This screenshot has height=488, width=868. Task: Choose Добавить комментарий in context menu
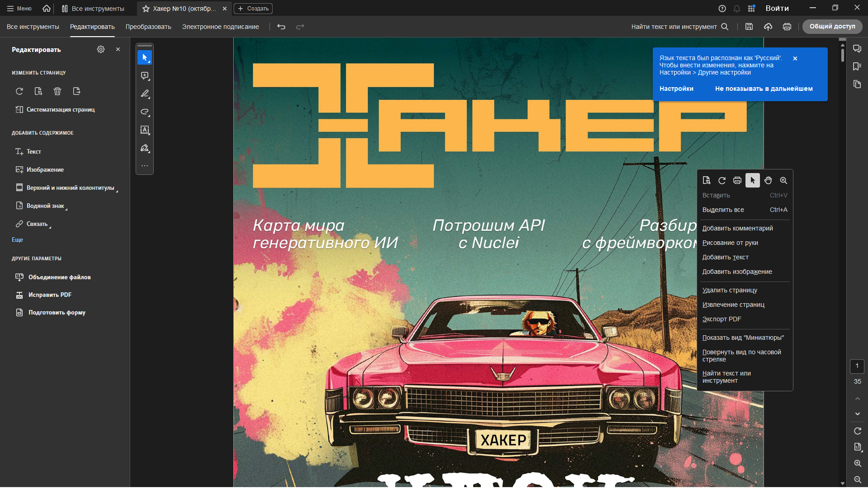coord(745,228)
